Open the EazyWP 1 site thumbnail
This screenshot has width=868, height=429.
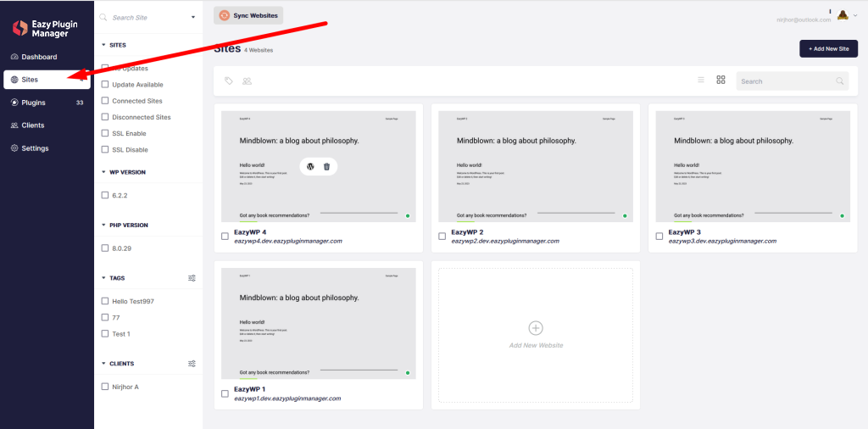point(319,324)
